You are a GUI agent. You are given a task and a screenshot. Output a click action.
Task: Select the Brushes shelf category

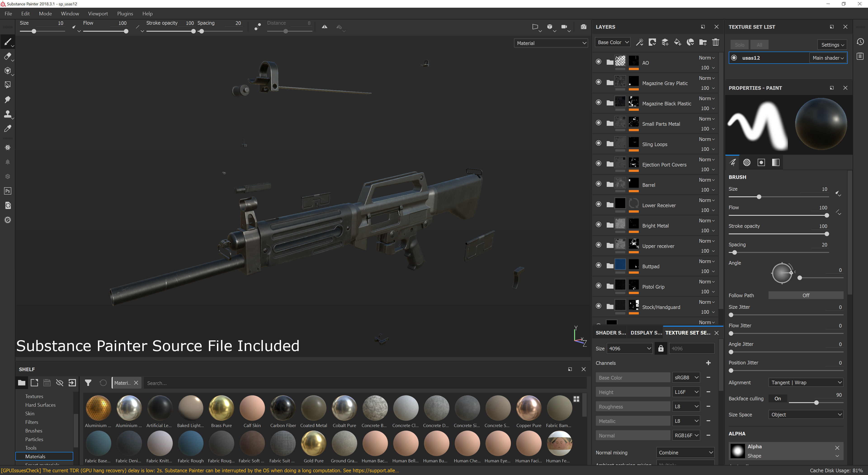(34, 430)
